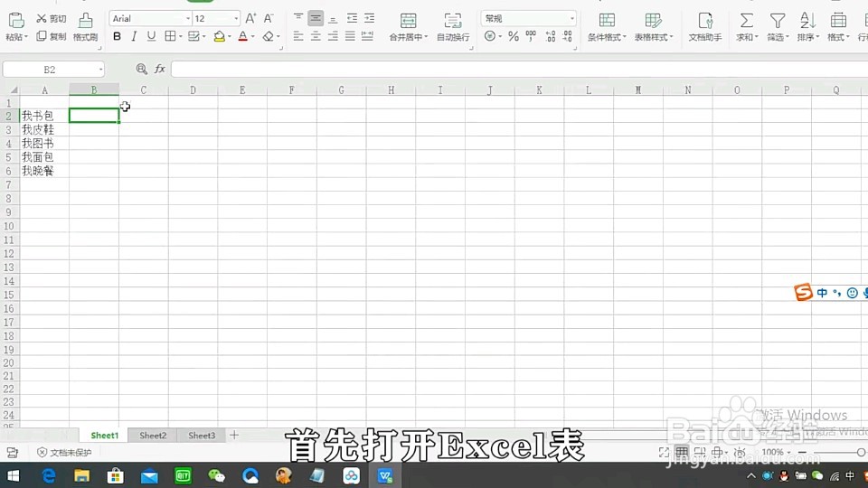Screen dimensions: 868x488
Task: Open the Sort (排序) dropdown
Action: [808, 26]
